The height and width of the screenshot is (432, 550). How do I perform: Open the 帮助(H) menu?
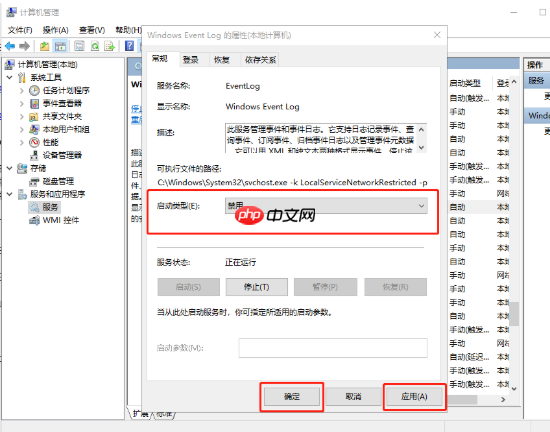point(128,30)
